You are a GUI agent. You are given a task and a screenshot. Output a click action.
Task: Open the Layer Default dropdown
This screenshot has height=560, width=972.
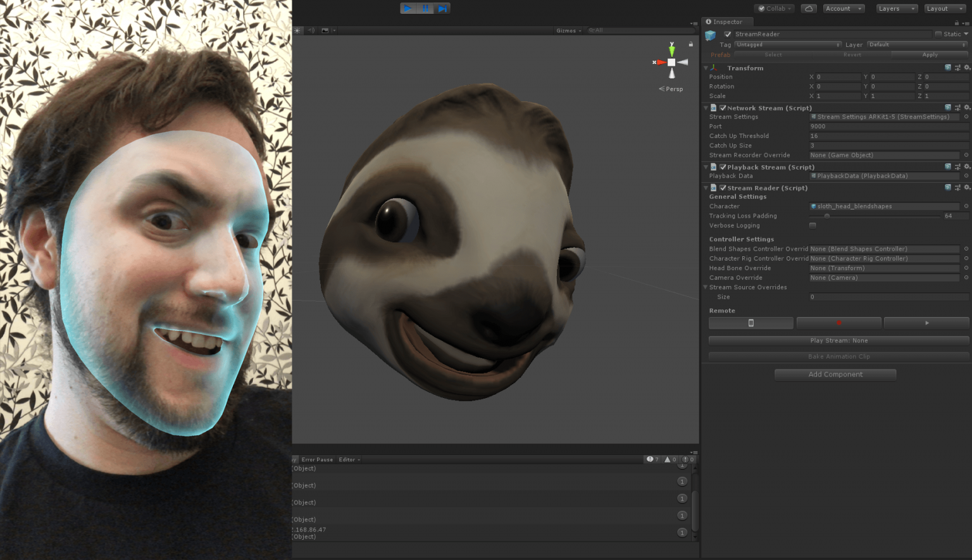(x=916, y=44)
